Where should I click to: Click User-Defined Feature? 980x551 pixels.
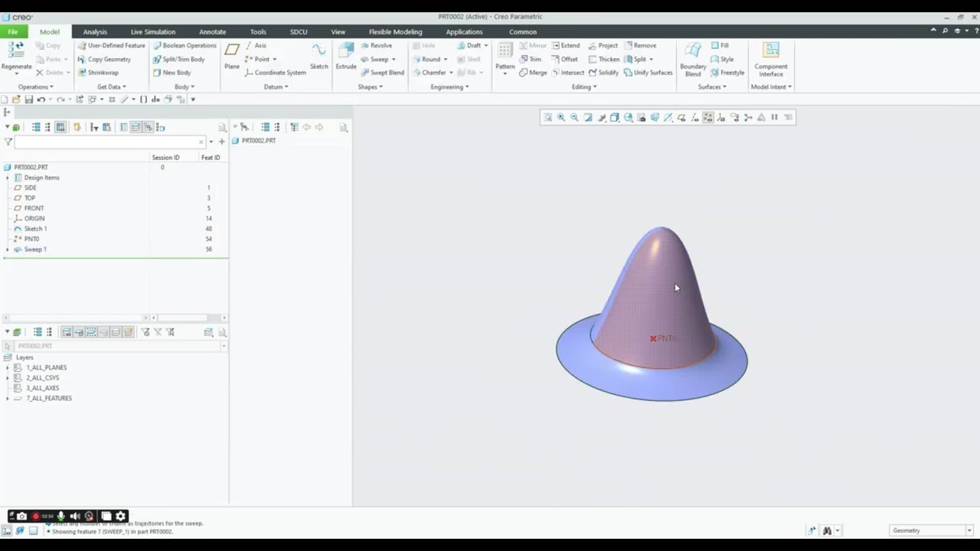coord(110,45)
